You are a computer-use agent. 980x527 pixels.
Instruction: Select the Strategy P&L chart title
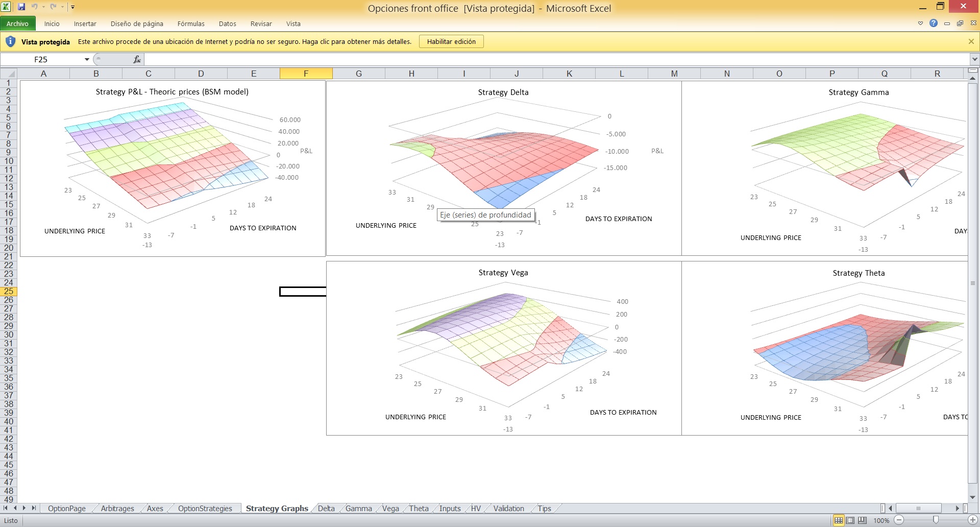172,92
